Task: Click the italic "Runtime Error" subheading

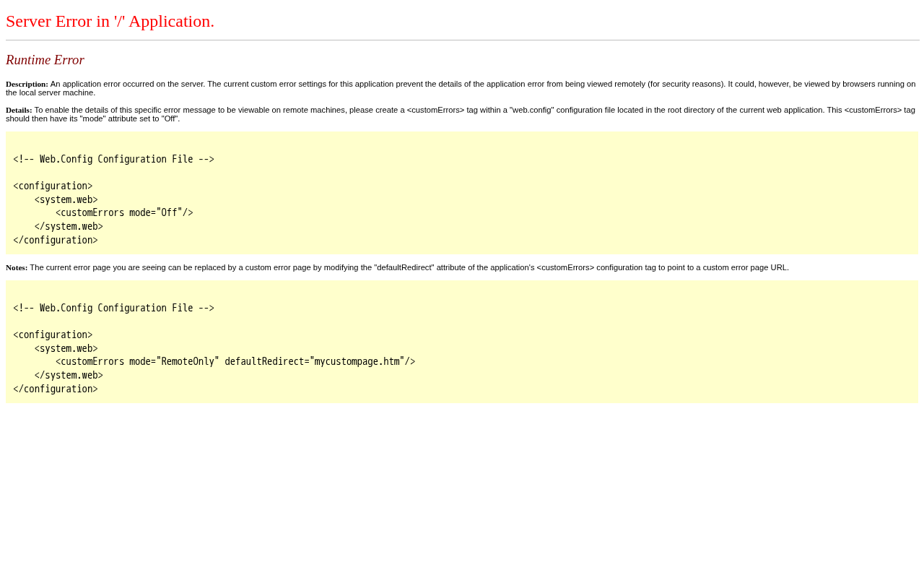Action: (x=45, y=60)
